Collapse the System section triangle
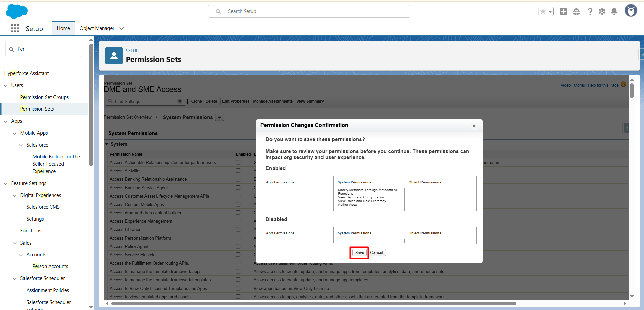 (x=107, y=144)
